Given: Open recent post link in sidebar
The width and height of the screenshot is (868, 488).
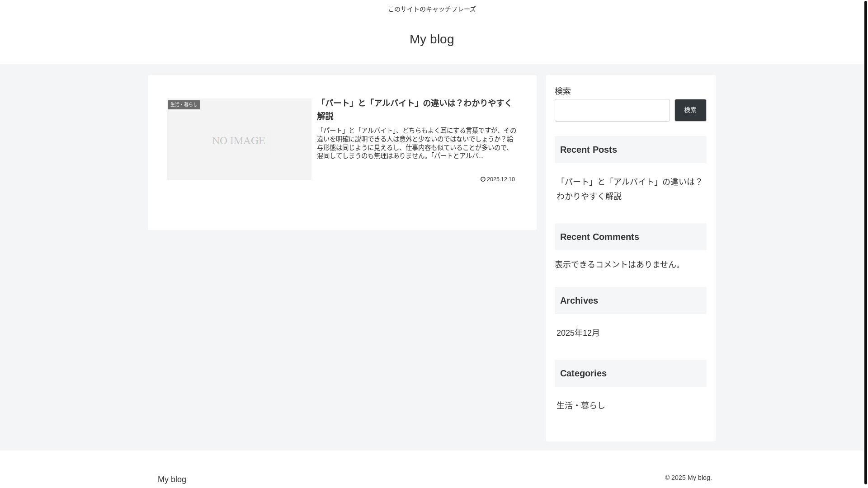Looking at the screenshot, I should pyautogui.click(x=629, y=189).
